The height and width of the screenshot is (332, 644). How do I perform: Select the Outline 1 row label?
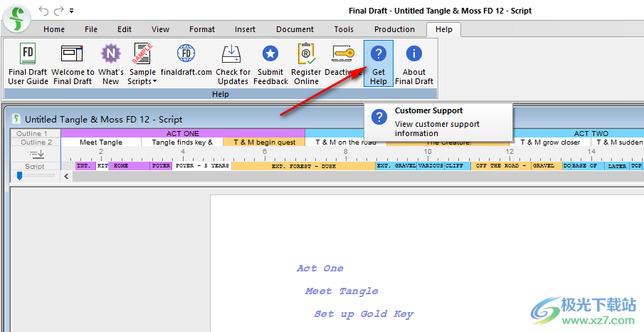click(x=34, y=133)
